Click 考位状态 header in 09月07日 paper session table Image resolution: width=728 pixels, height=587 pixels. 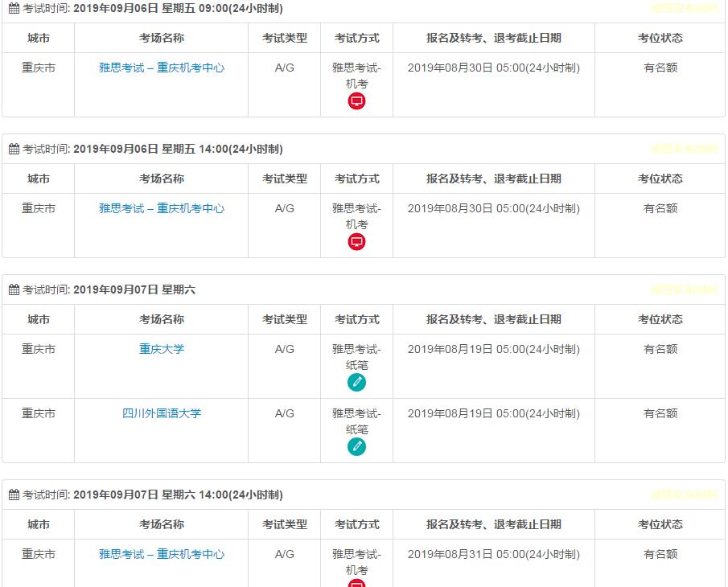[x=660, y=320]
